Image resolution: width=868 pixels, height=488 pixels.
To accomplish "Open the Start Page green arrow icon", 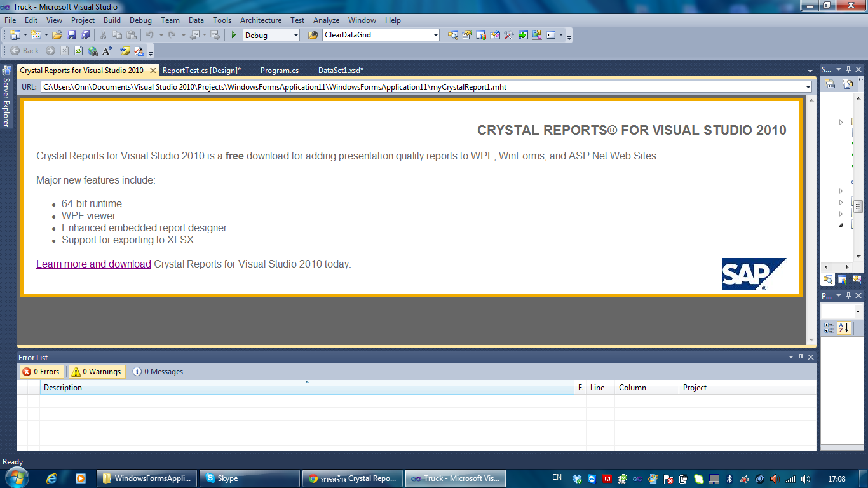I will click(523, 36).
